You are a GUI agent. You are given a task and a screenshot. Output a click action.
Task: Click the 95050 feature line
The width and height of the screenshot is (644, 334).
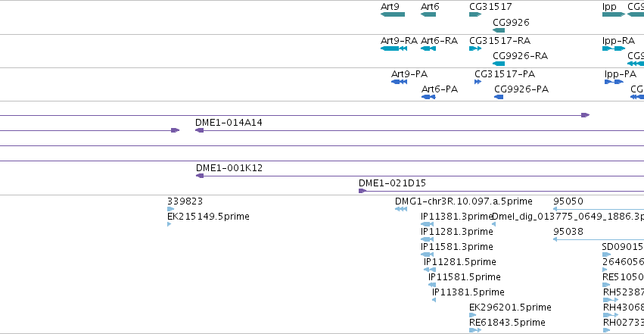click(x=599, y=209)
